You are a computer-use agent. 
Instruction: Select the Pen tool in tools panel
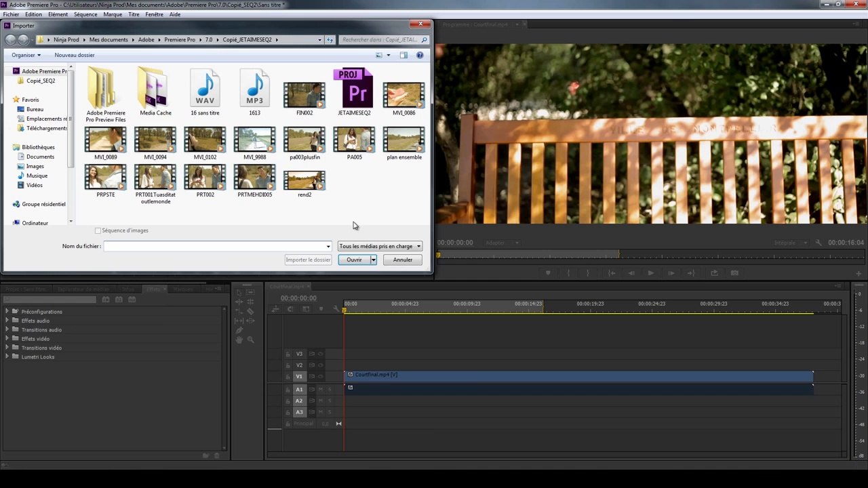pos(239,330)
